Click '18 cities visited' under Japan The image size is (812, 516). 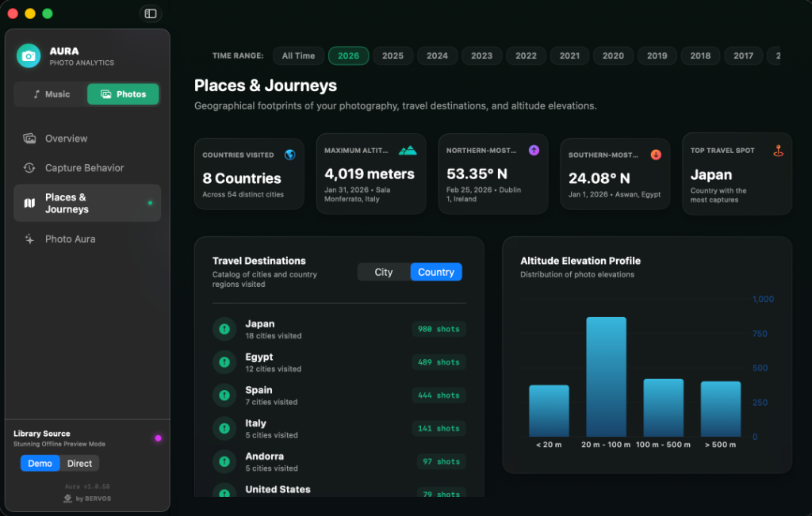click(274, 336)
